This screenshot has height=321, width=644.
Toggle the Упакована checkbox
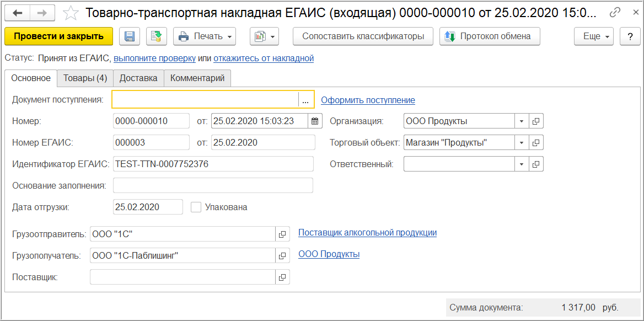196,207
